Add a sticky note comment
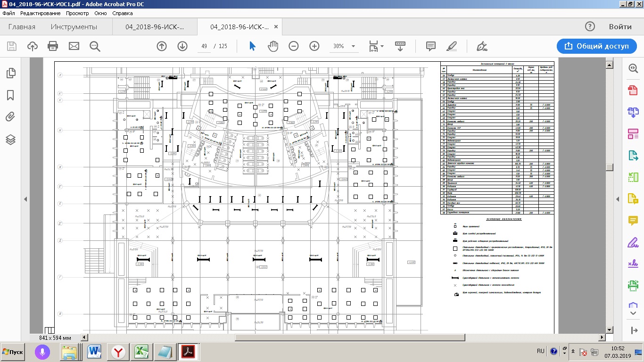 pyautogui.click(x=430, y=46)
